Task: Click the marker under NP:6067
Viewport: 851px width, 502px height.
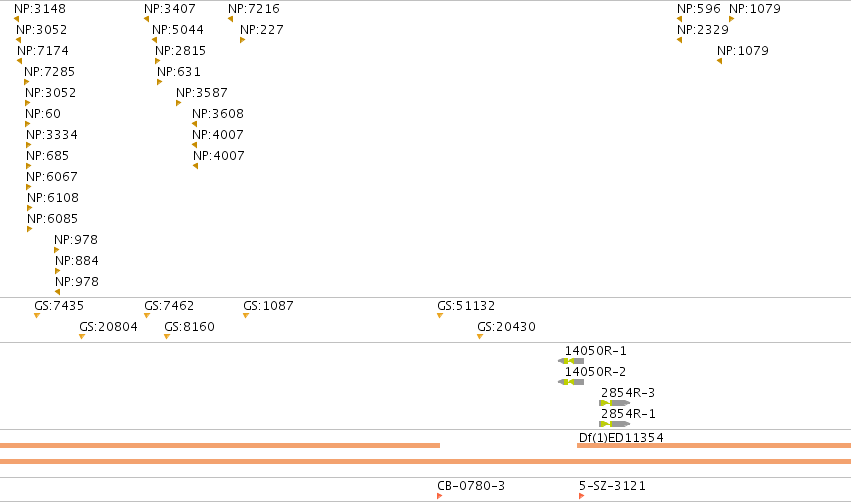Action: coord(29,187)
